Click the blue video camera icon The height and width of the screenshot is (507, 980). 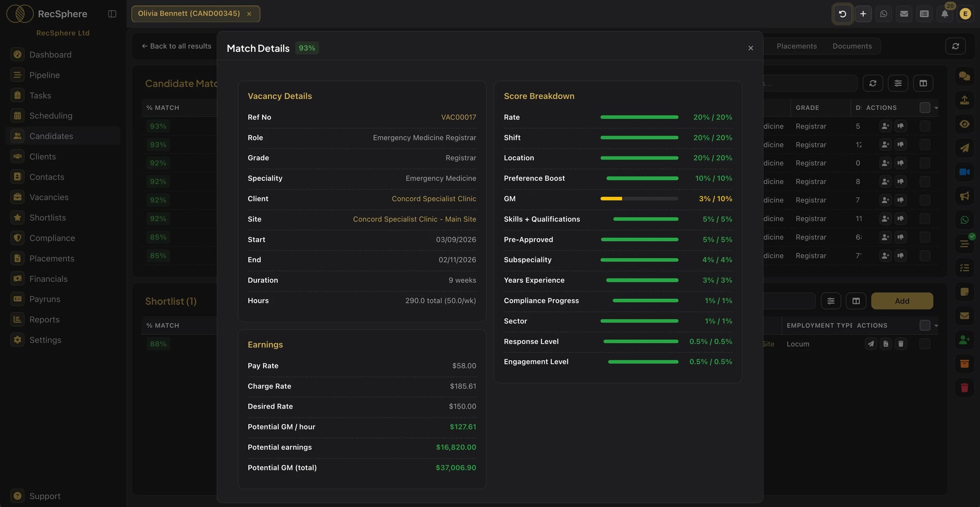(964, 172)
